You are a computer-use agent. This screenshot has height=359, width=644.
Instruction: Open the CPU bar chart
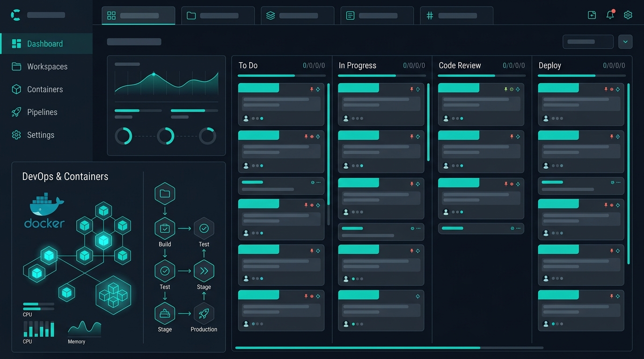coord(39,329)
